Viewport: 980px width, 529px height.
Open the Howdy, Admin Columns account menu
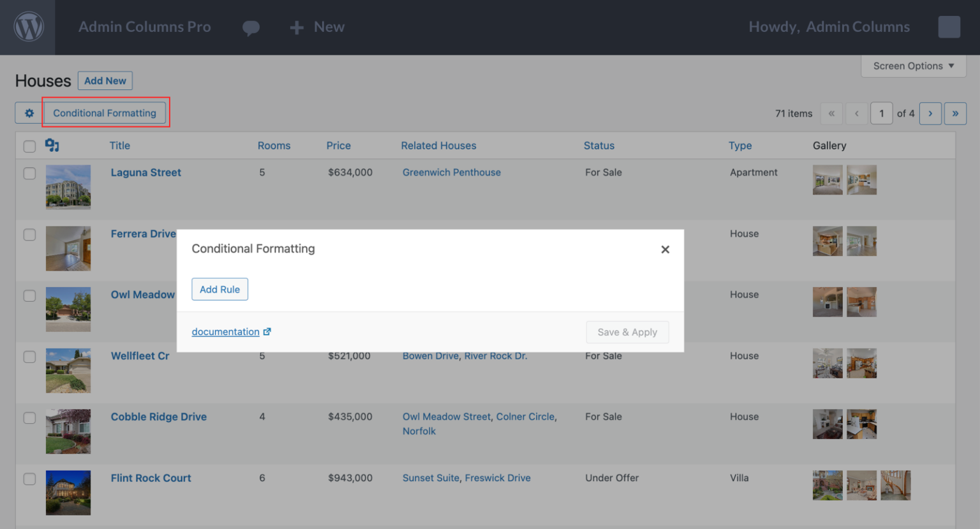(x=829, y=27)
